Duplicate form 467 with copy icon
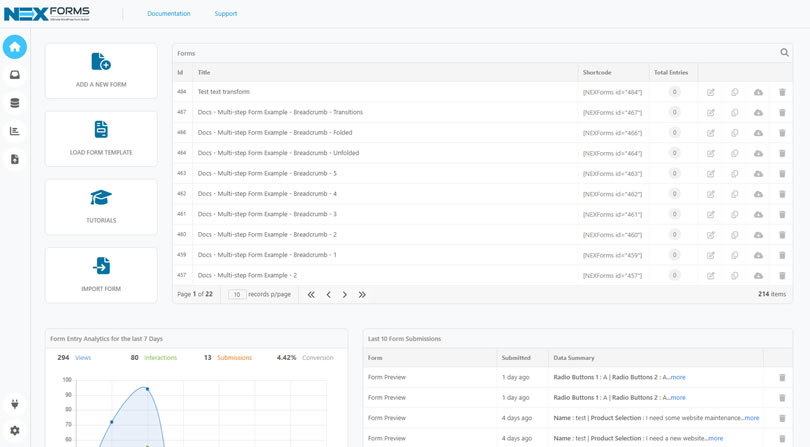The image size is (810, 447). (734, 112)
